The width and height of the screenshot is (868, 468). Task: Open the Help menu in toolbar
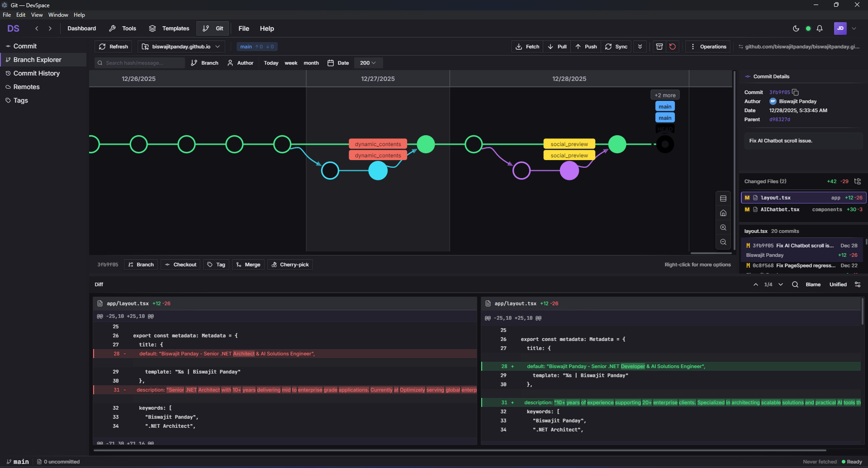(267, 28)
